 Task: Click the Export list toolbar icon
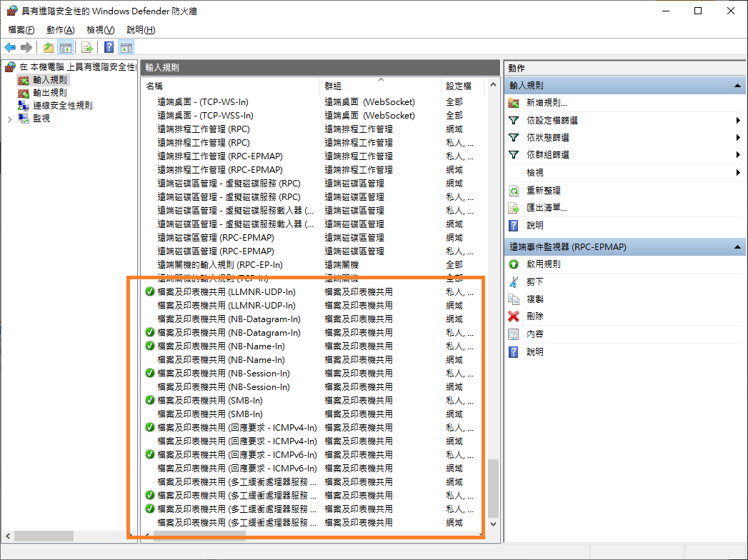(x=87, y=47)
